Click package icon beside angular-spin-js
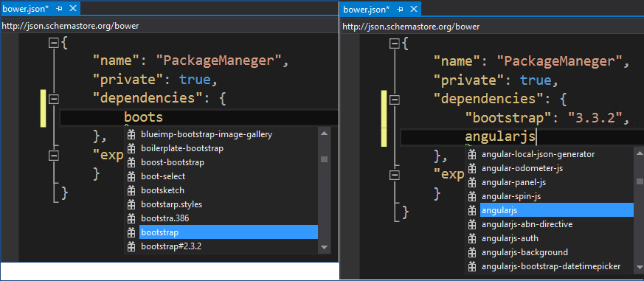 point(472,196)
